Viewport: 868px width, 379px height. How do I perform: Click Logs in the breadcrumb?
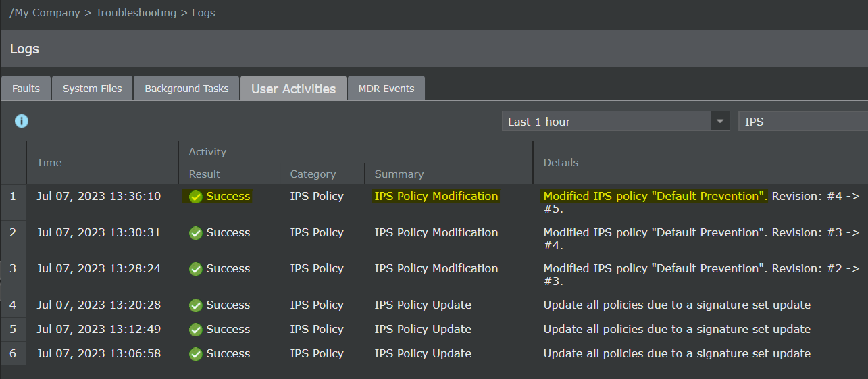click(203, 13)
